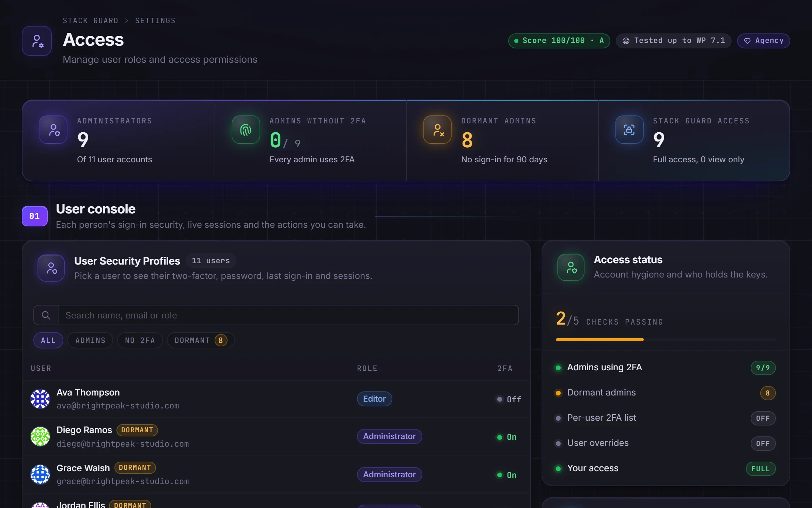This screenshot has height=508, width=812.
Task: Click Diego Ramos's 2FA On status
Action: (506, 437)
